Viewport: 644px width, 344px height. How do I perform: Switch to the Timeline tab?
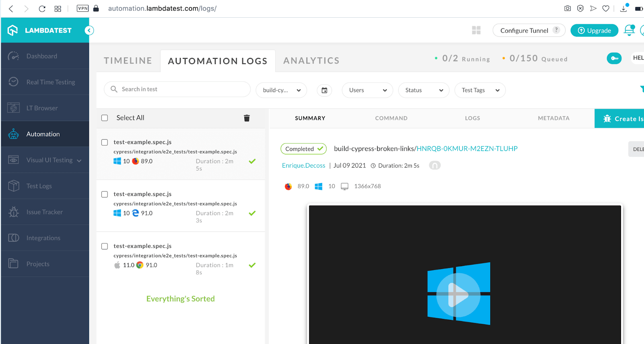pos(128,60)
